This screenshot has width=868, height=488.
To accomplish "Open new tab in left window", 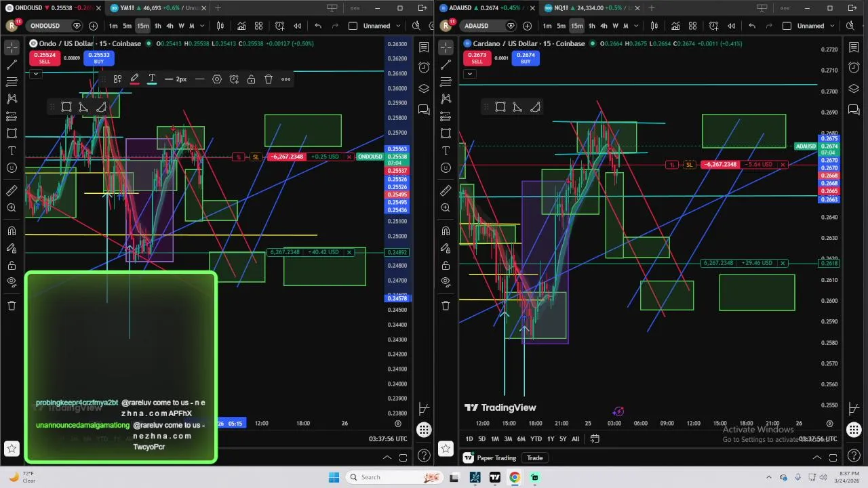I will point(218,8).
